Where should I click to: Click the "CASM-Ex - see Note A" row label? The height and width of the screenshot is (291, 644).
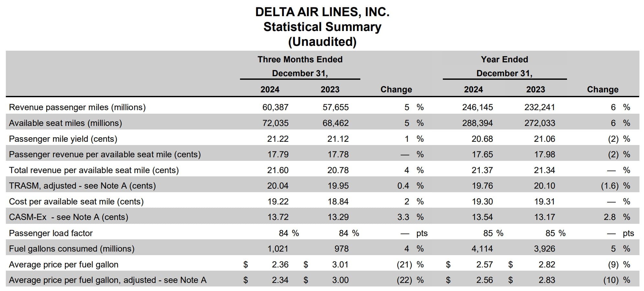(69, 217)
